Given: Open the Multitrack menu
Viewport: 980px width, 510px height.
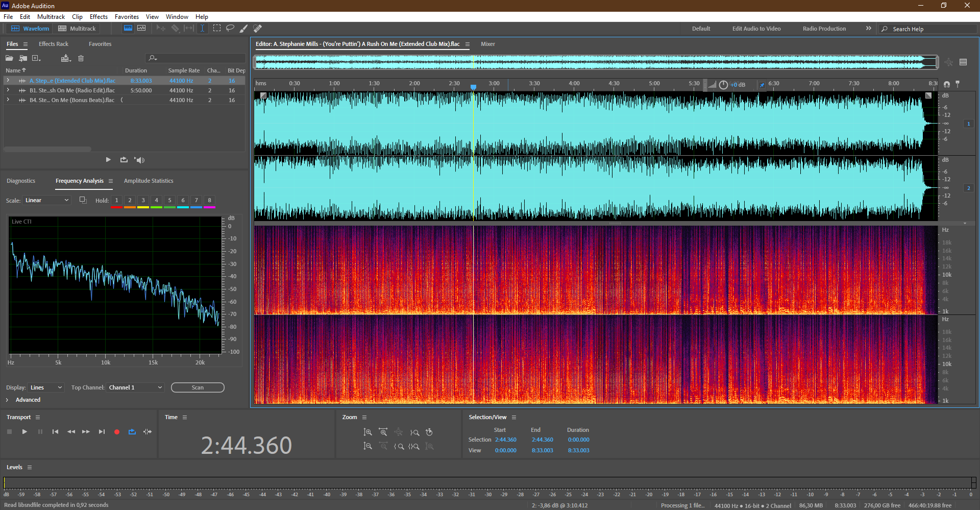Looking at the screenshot, I should coord(51,17).
